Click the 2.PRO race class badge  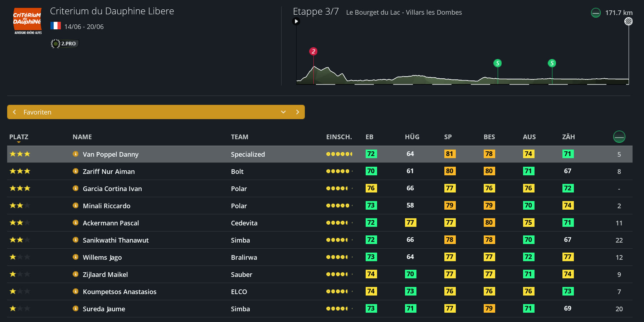[x=65, y=44]
